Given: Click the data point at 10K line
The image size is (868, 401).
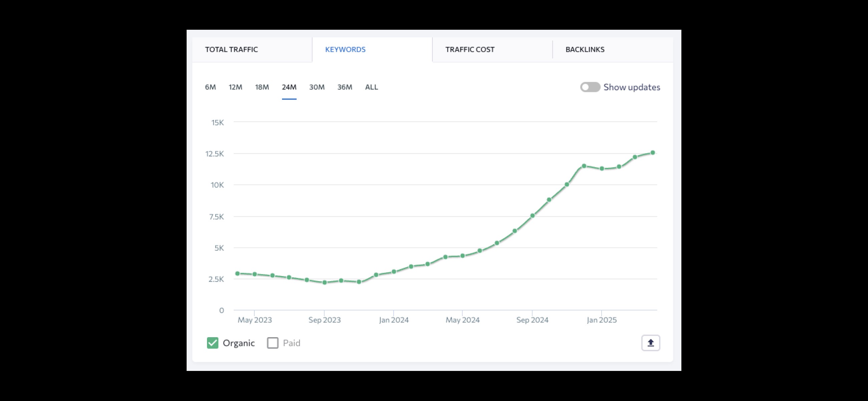Looking at the screenshot, I should [567, 184].
